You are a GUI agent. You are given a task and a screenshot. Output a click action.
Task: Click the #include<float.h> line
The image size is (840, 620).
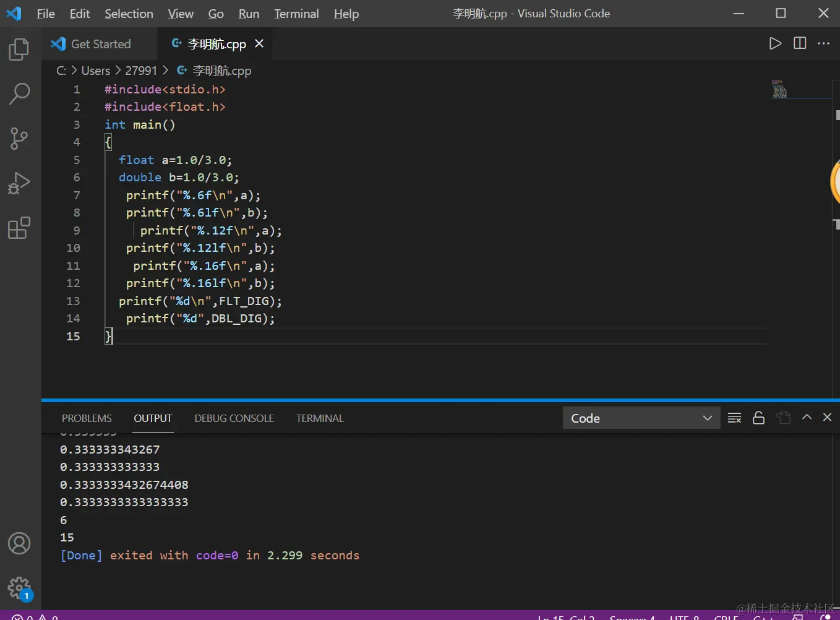[x=165, y=106]
